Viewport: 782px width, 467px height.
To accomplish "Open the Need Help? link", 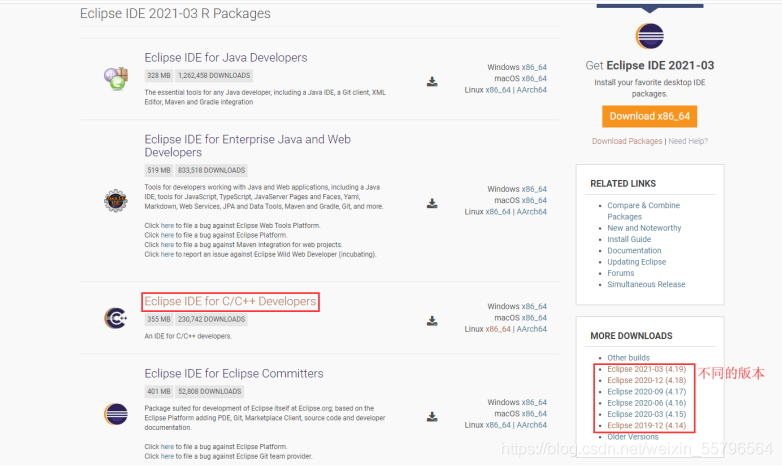I will click(x=688, y=141).
